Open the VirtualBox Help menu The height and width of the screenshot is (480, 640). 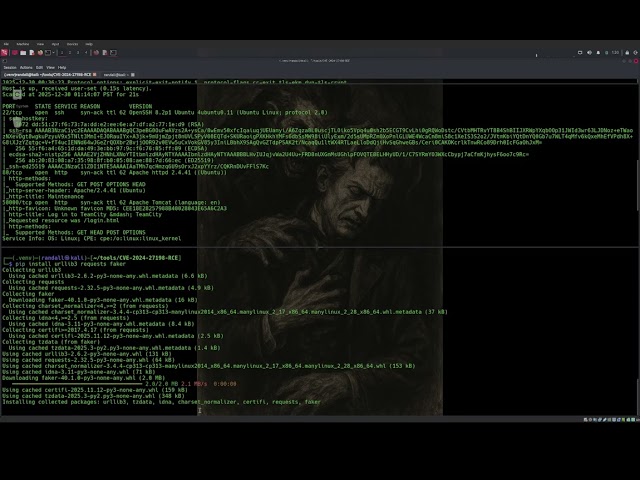coord(89,44)
